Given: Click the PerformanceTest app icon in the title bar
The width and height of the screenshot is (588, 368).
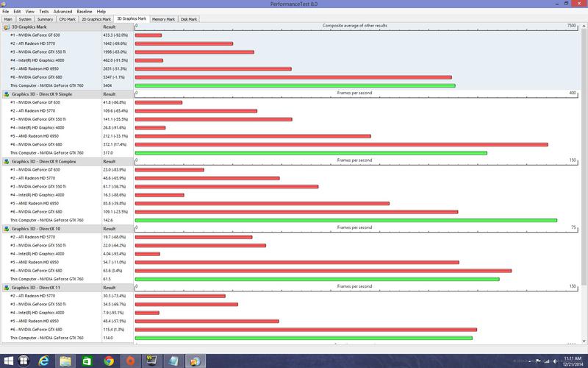Looking at the screenshot, I should pyautogui.click(x=3, y=4).
